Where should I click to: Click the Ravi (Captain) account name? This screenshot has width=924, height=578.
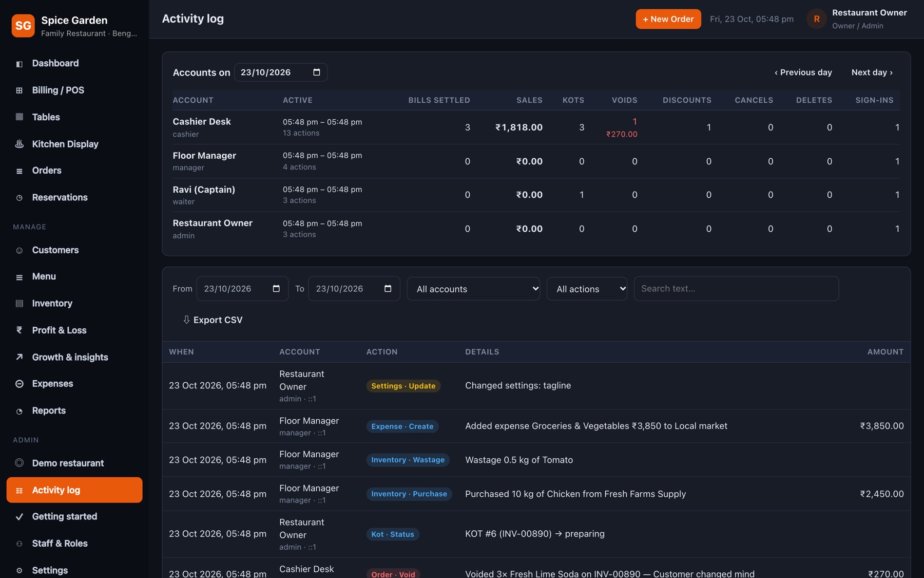pos(204,190)
